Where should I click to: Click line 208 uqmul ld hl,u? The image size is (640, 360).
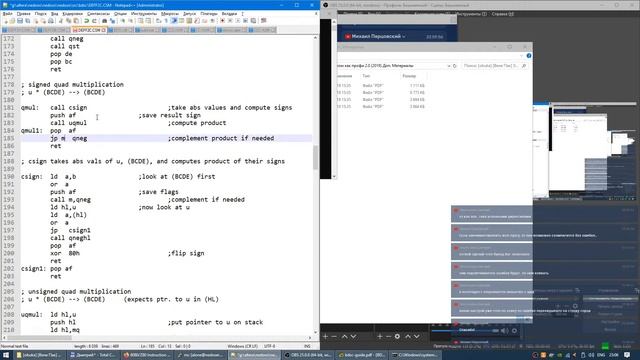[49, 315]
